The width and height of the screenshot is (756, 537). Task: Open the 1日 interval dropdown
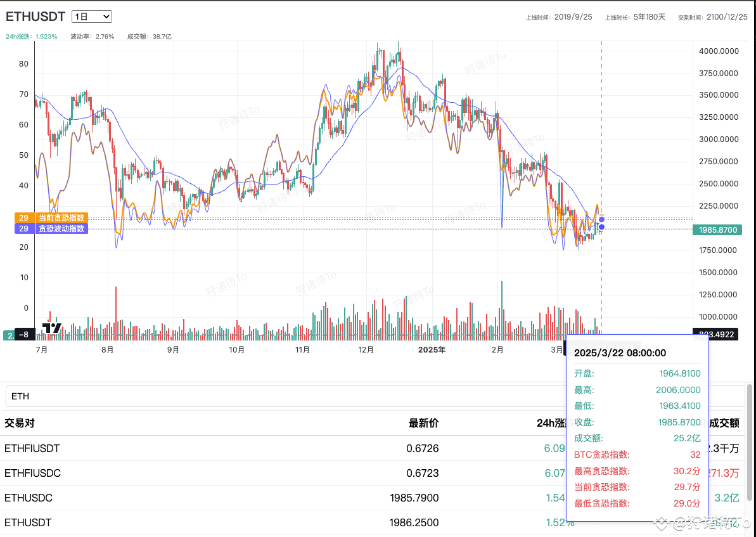coord(92,17)
